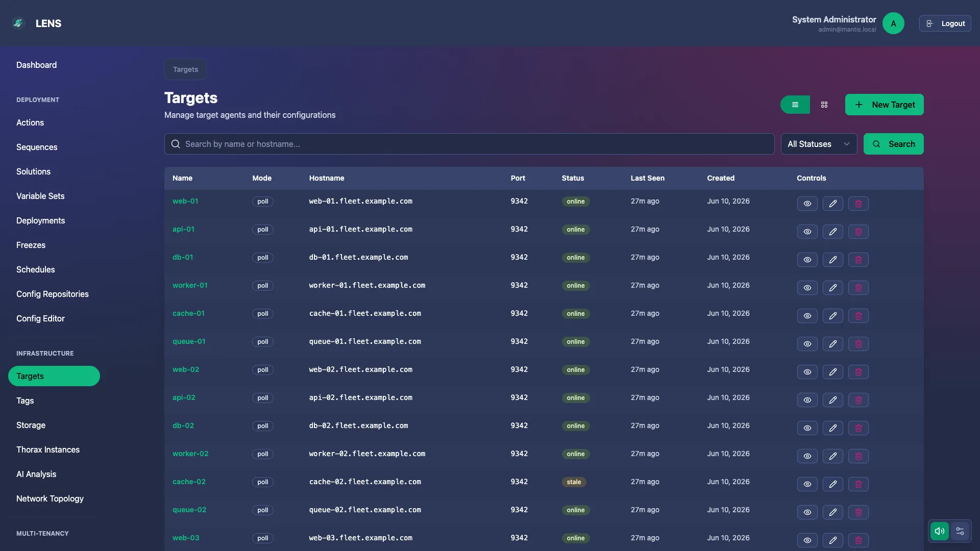Delete the cache-02 target
Image resolution: width=980 pixels, height=551 pixels.
tap(859, 484)
